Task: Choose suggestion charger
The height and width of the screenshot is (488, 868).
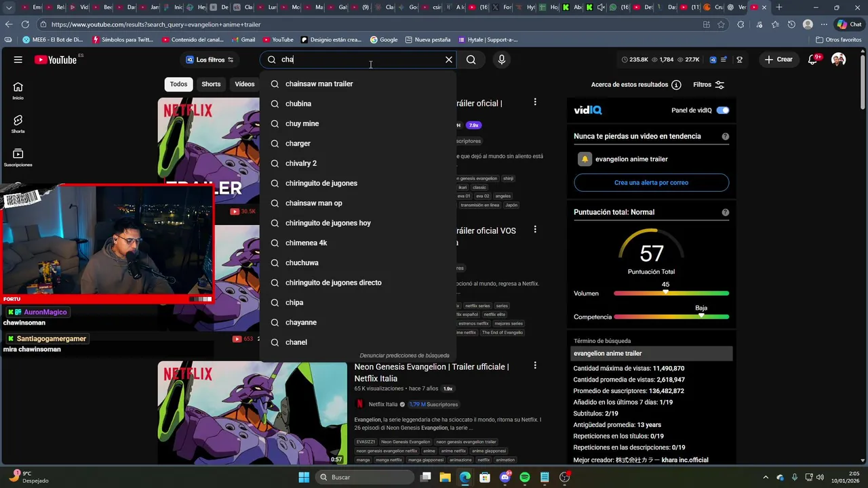Action: 358,144
